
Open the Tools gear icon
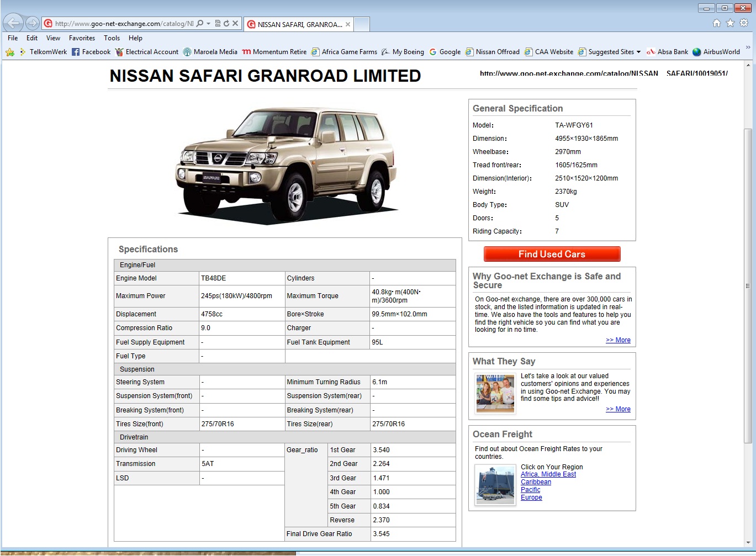744,23
